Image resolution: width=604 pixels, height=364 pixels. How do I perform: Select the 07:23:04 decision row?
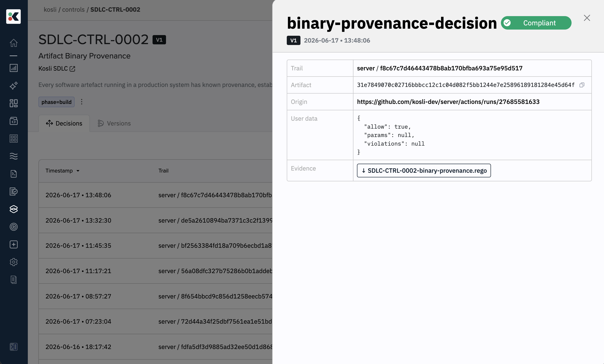tap(155, 321)
